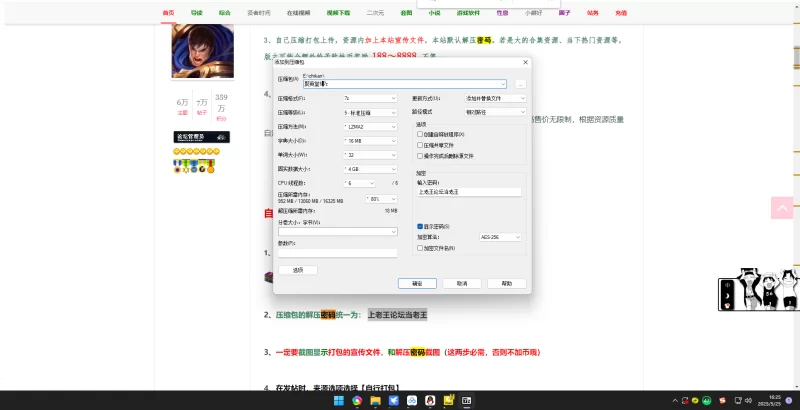
Task: Click the browse '...' button beside archive name
Action: click(x=520, y=84)
